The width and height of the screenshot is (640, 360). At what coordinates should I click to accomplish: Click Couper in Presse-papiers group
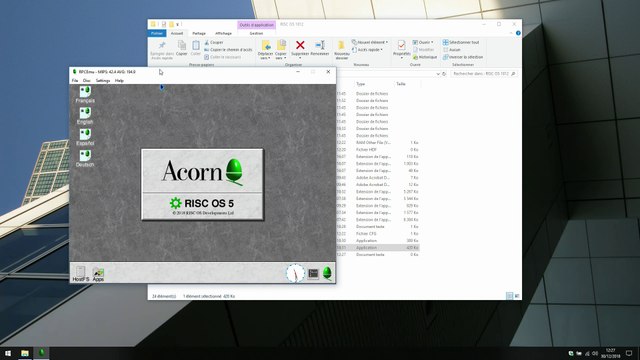(214, 42)
